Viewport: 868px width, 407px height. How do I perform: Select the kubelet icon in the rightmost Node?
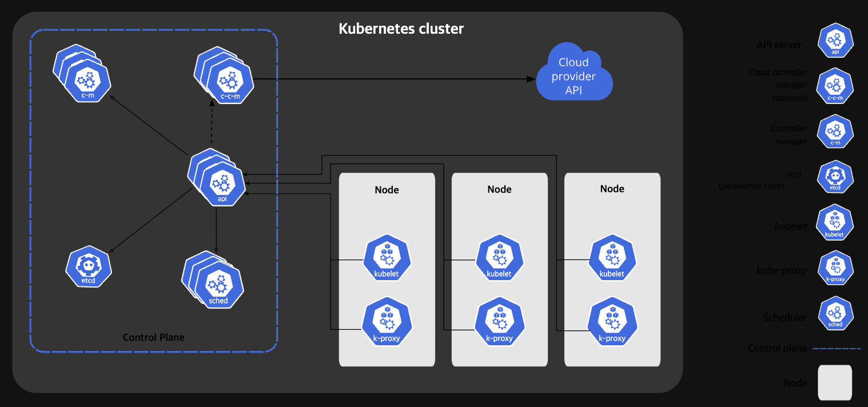point(612,258)
